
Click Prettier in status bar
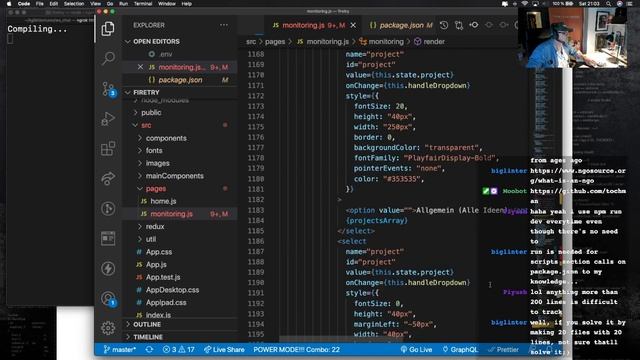503,349
